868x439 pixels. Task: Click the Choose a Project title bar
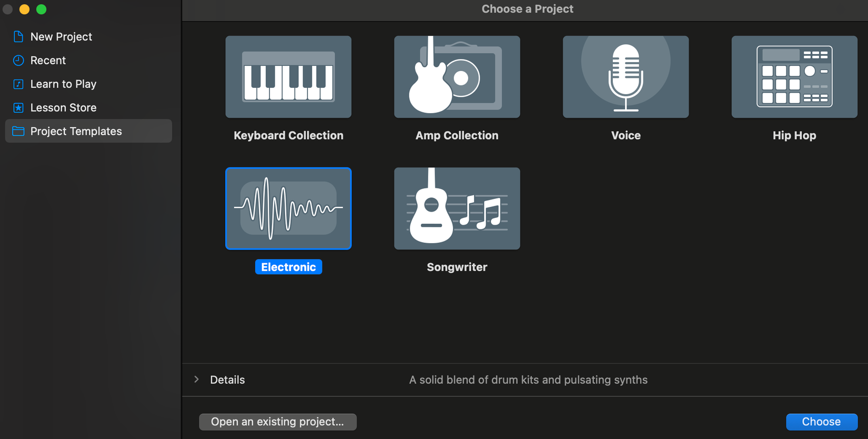(527, 8)
